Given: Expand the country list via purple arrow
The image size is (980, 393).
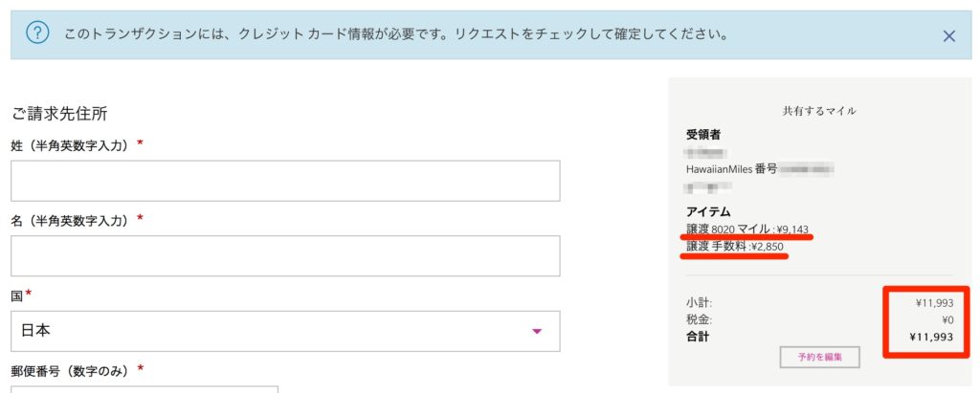Looking at the screenshot, I should pos(536,331).
